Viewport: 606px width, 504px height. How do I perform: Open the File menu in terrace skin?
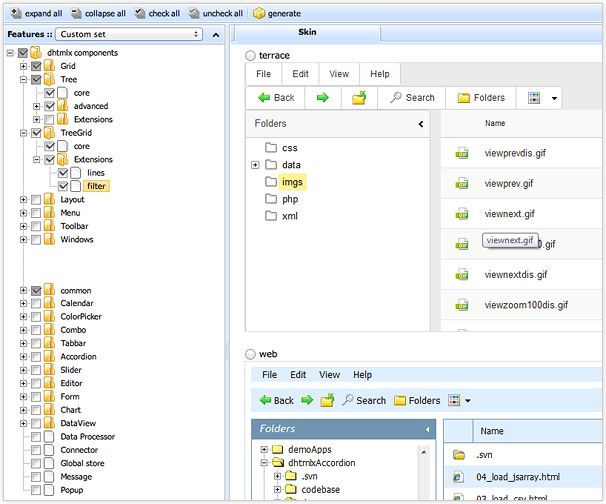[264, 74]
